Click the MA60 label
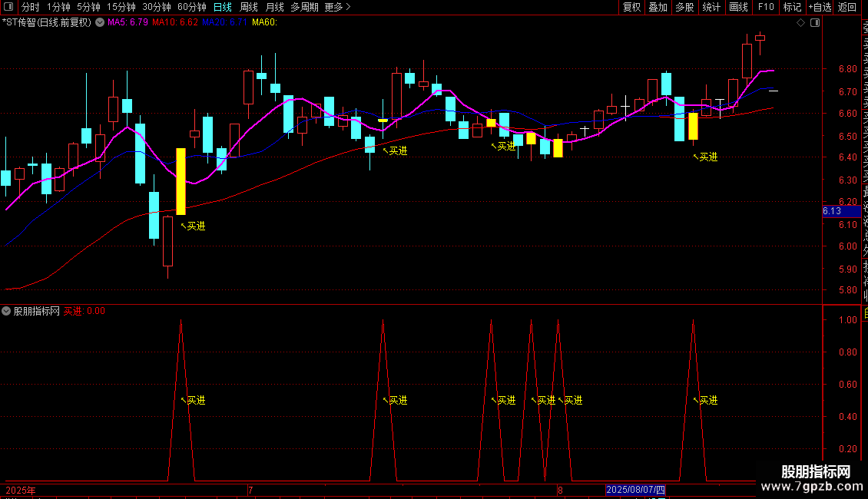Screen dimensions: 868x499 (264, 23)
